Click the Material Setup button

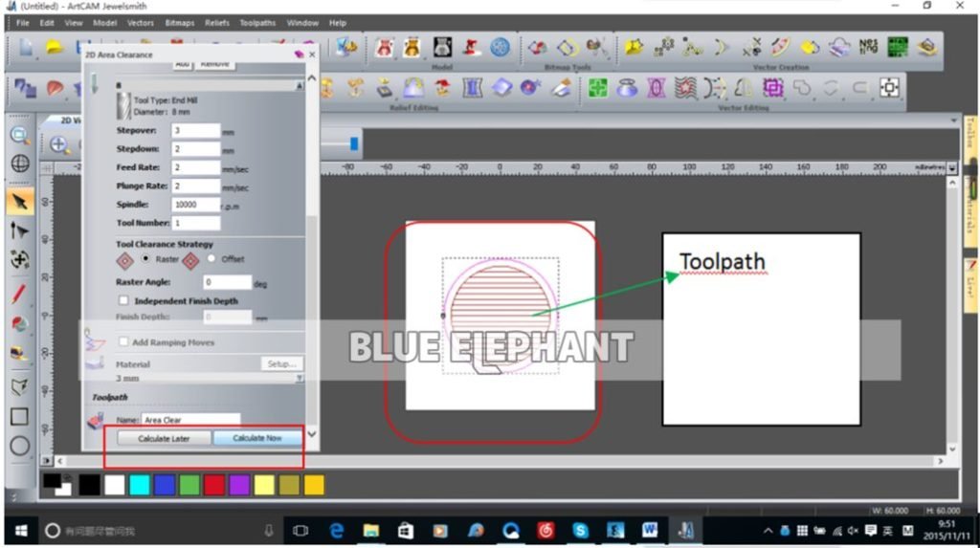(281, 363)
